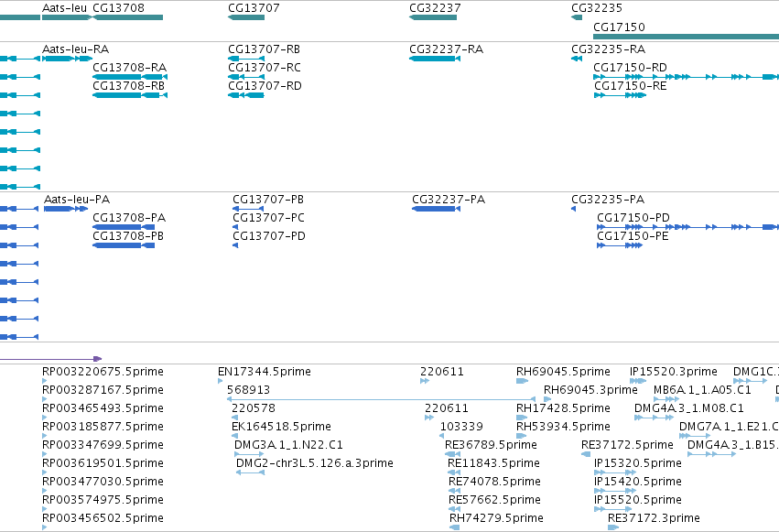Select the DMG2-chr3L.5.126.a.3prime feature
The width and height of the screenshot is (779, 532).
coord(251,472)
